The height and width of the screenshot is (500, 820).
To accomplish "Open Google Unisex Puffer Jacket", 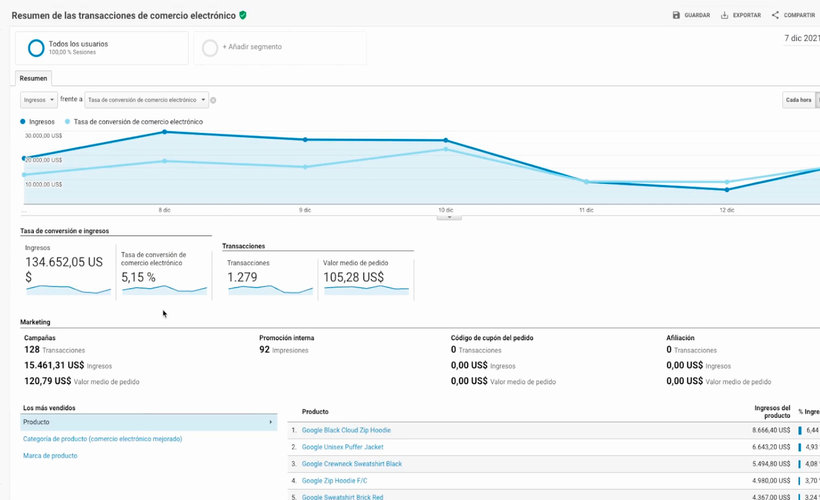I will click(x=343, y=447).
